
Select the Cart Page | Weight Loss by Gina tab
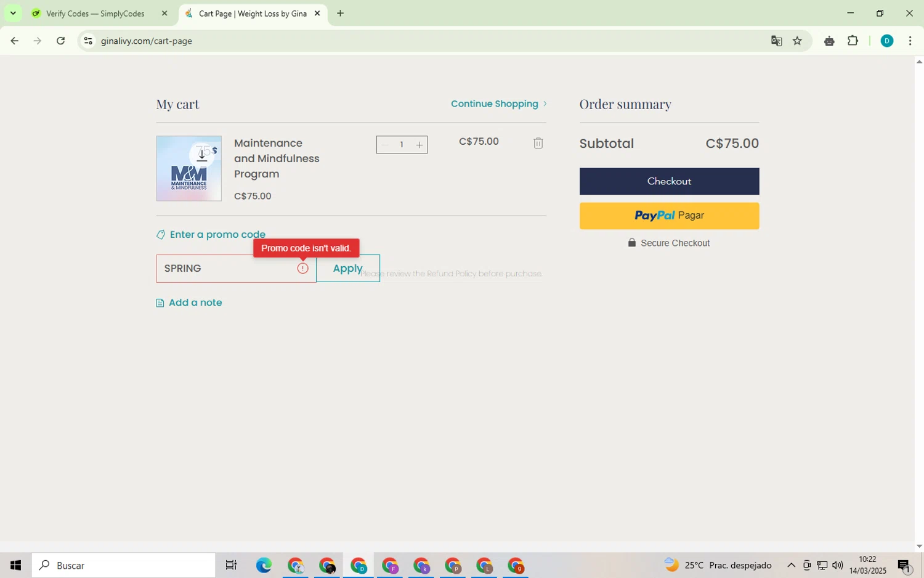[x=253, y=14]
